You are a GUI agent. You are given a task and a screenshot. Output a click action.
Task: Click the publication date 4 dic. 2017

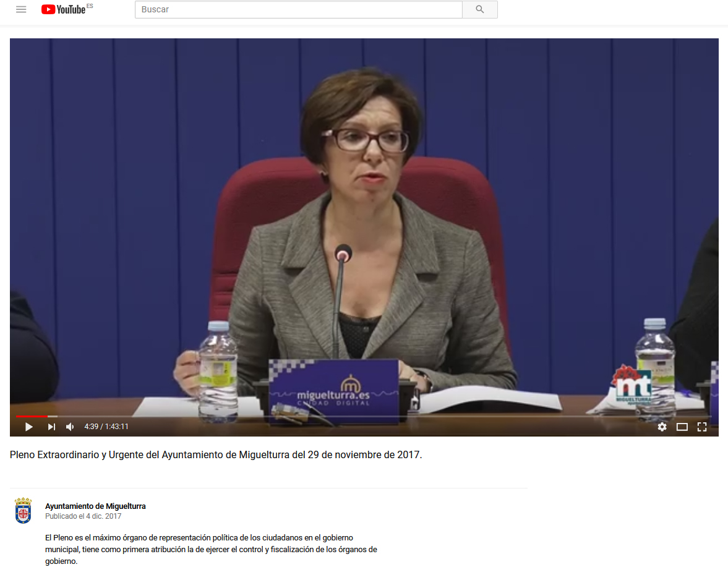point(83,516)
